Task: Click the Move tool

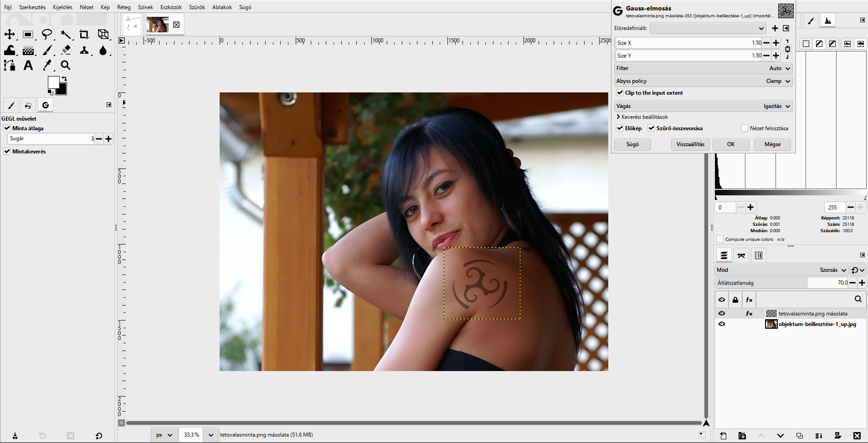Action: tap(10, 35)
